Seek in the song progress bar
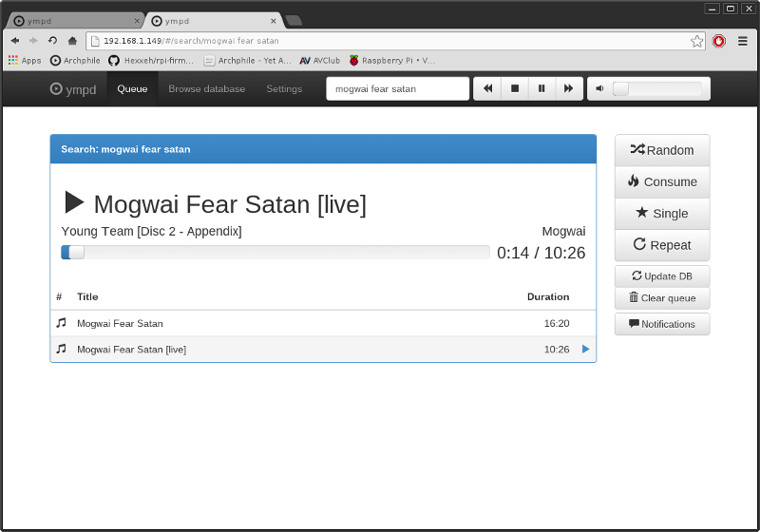The height and width of the screenshot is (532, 760). [x=275, y=253]
